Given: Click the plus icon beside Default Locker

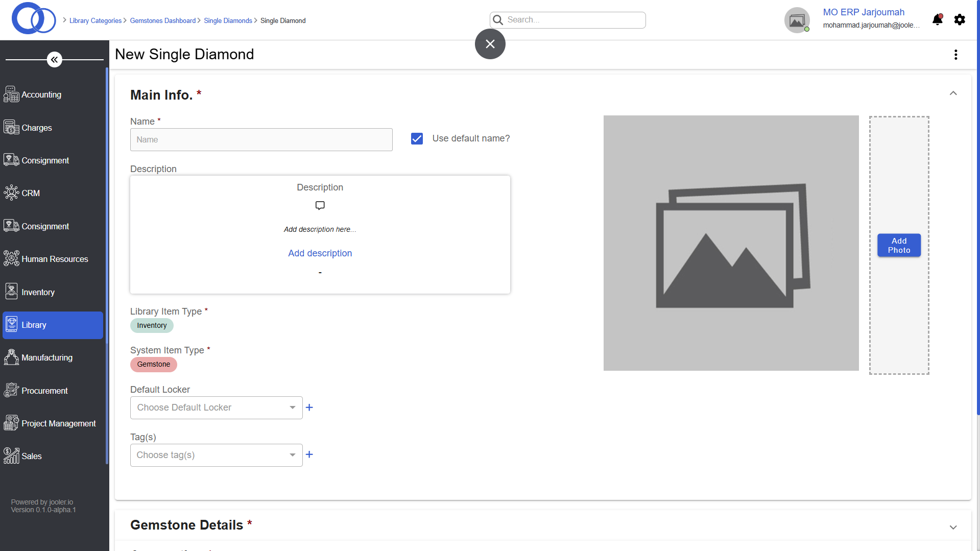Looking at the screenshot, I should (x=309, y=408).
